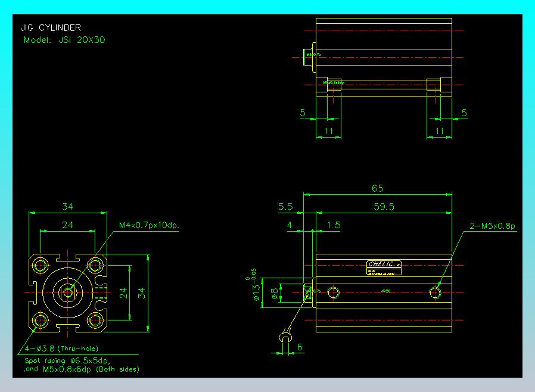
Task: Click the Spot facing ø6.5x5dp note
Action: point(67,360)
